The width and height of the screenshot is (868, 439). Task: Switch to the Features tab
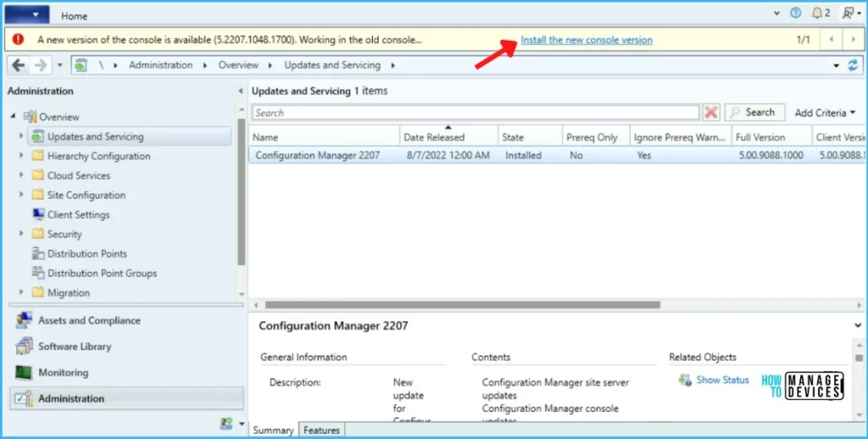coord(322,430)
